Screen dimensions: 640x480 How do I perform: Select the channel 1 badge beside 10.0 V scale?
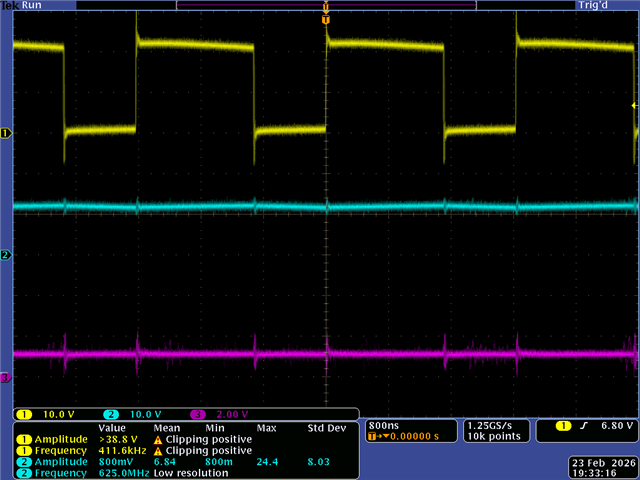click(x=24, y=415)
